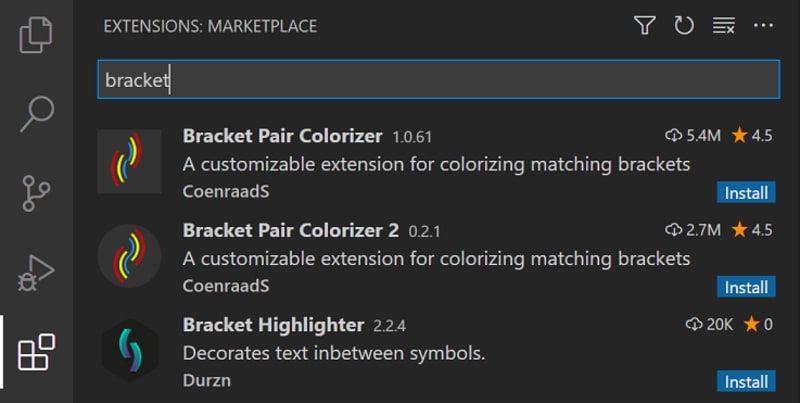800x403 pixels.
Task: Open the Views and More Actions menu
Action: [763, 25]
